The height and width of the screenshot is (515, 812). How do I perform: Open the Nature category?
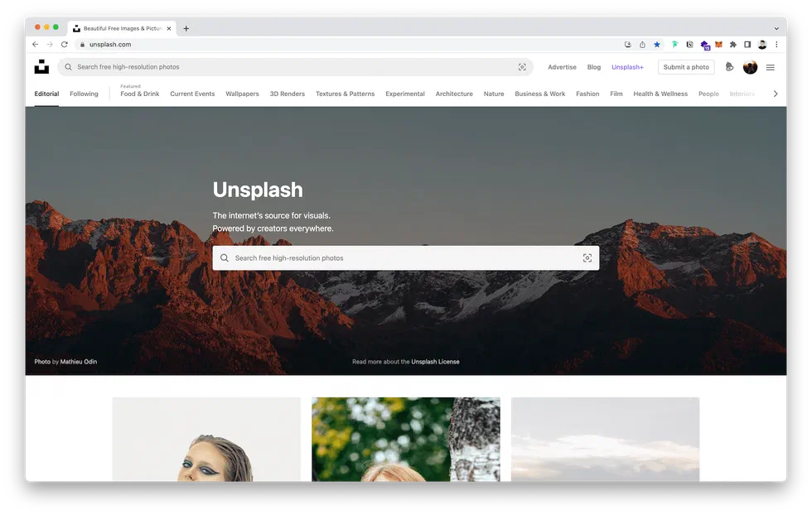[494, 94]
